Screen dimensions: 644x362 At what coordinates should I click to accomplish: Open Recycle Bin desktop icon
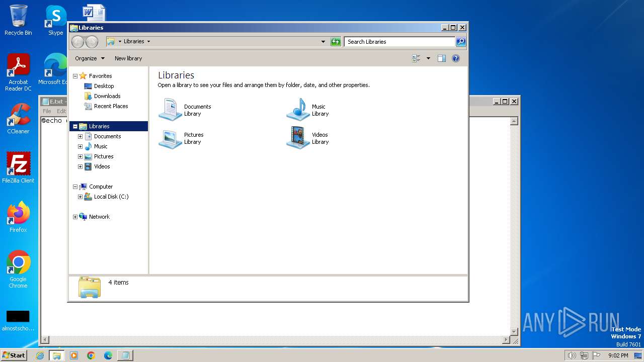(x=18, y=20)
